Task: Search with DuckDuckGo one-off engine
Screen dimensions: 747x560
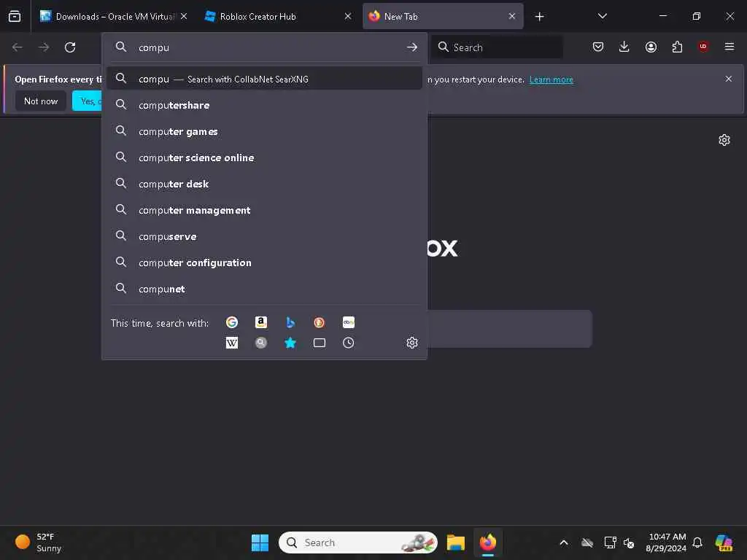Action: click(x=320, y=322)
